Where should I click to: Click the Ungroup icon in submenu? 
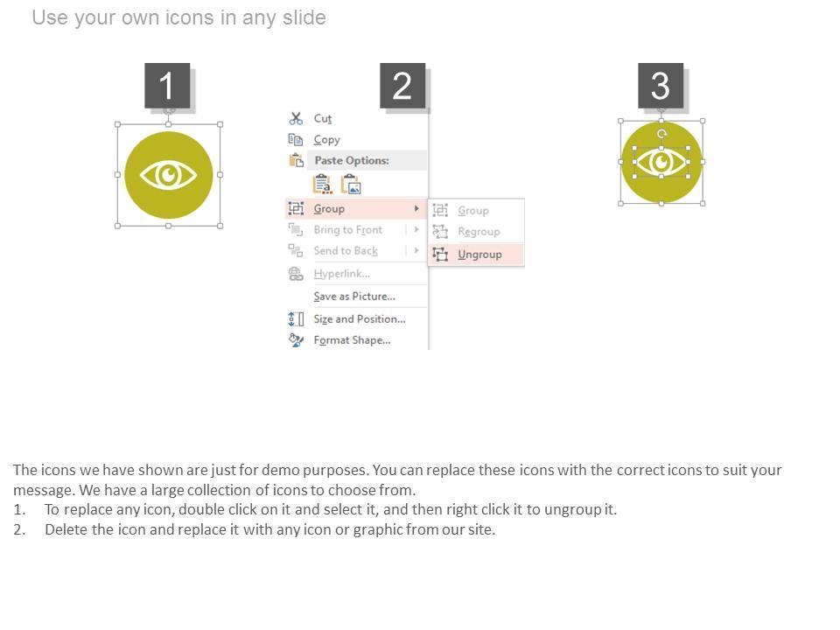[440, 255]
